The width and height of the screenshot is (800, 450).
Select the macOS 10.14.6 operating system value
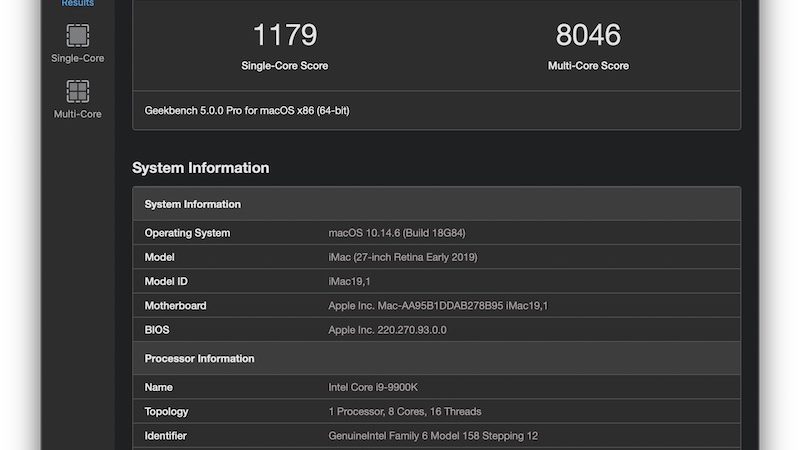coord(397,233)
